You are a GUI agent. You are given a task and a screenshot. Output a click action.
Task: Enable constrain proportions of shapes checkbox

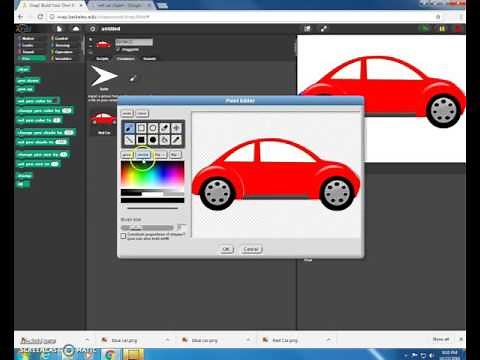click(123, 236)
